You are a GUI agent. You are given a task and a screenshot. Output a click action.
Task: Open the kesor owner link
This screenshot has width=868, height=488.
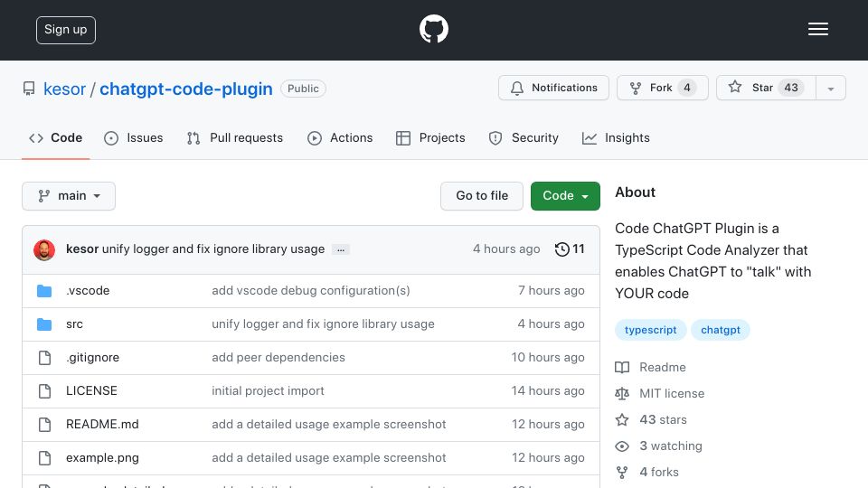(65, 89)
